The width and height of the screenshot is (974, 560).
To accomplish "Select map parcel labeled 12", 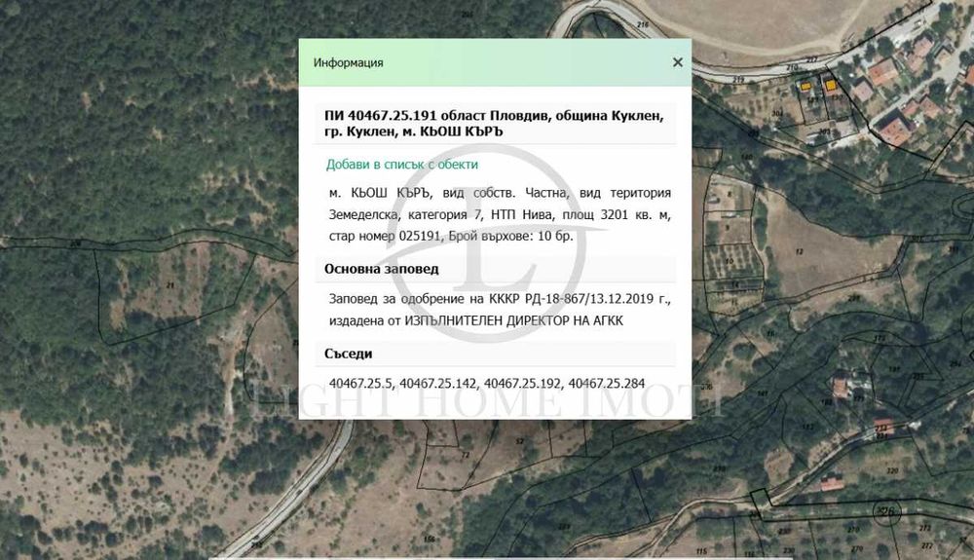I will [799, 251].
